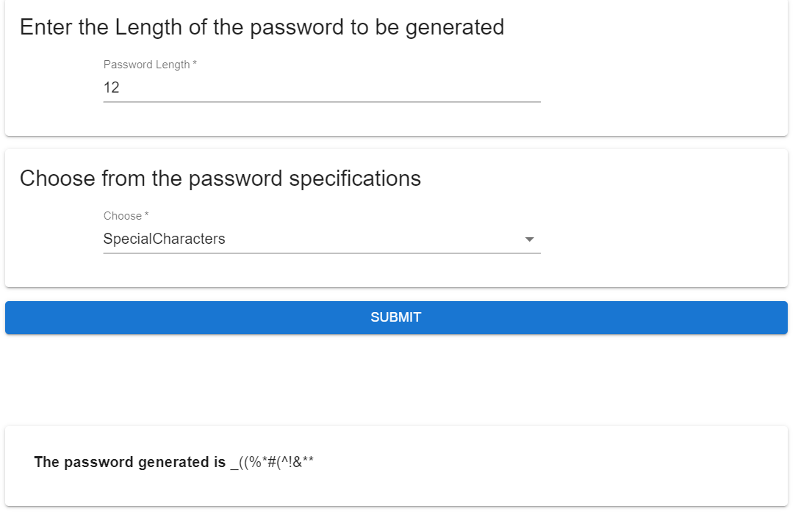Viewport: 812px width, 531px height.
Task: Click the underline beneath the Password Length field
Action: pyautogui.click(x=321, y=102)
